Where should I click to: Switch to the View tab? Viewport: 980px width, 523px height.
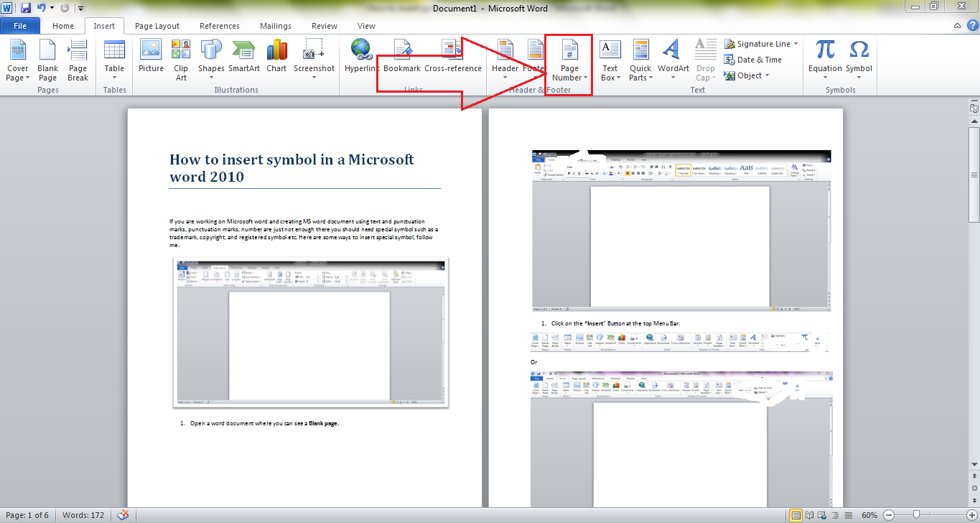(366, 26)
